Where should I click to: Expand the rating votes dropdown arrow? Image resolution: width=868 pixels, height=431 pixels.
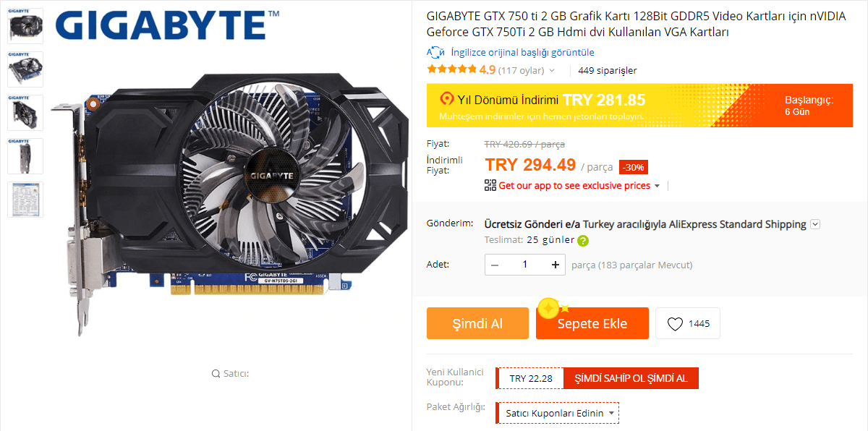click(x=552, y=71)
